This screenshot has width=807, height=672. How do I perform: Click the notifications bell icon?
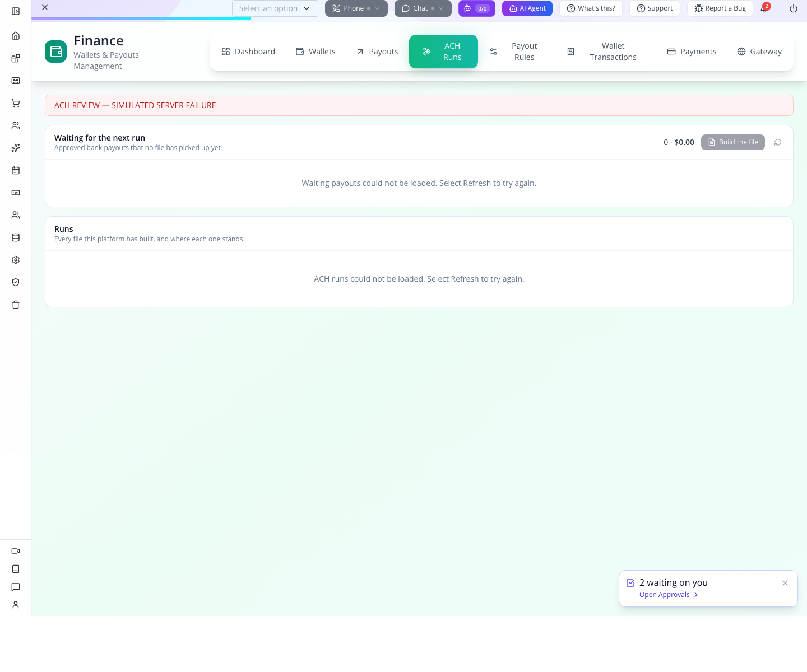[764, 8]
